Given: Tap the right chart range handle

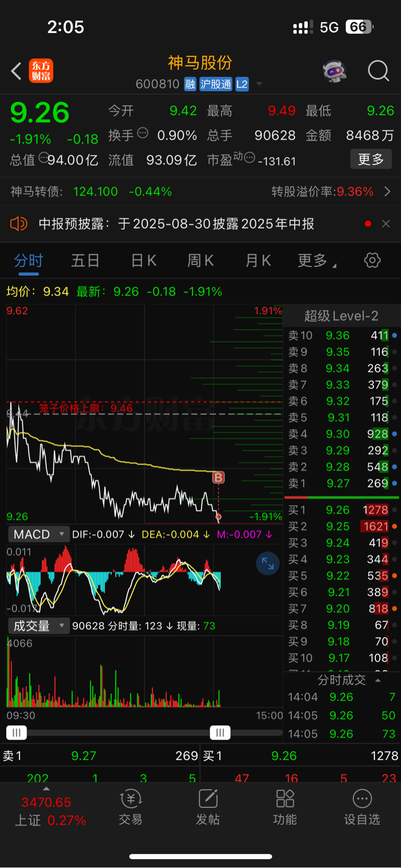Looking at the screenshot, I should coord(220,733).
